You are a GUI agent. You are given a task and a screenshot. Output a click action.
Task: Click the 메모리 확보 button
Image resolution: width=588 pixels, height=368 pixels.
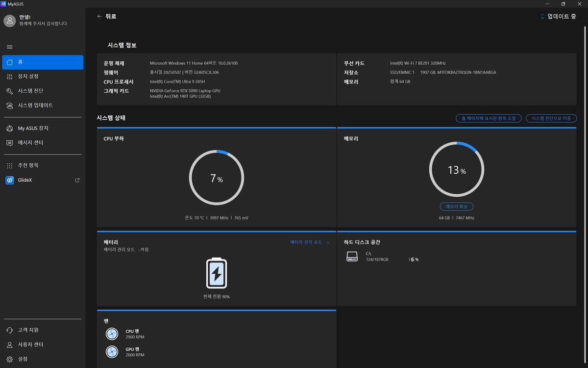(x=457, y=207)
